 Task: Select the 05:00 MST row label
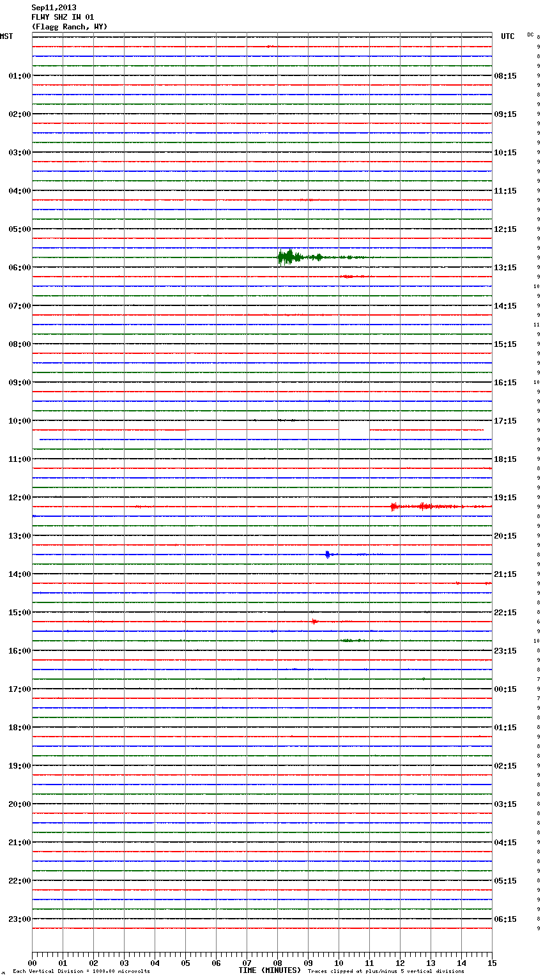tap(20, 229)
